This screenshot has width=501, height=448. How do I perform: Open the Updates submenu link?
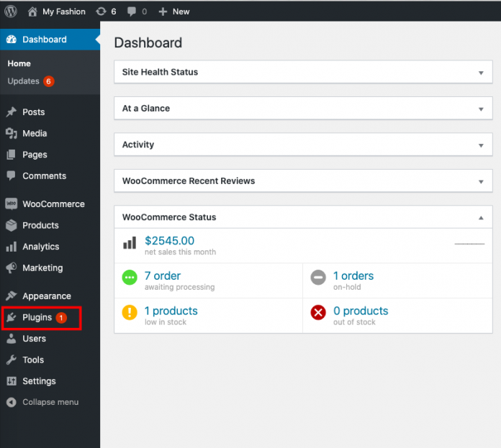(x=23, y=81)
